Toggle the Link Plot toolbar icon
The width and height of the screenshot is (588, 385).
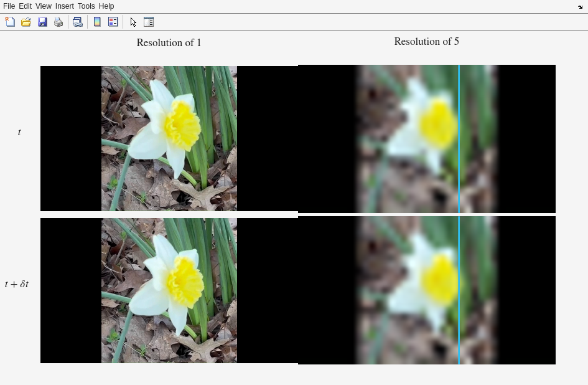78,22
